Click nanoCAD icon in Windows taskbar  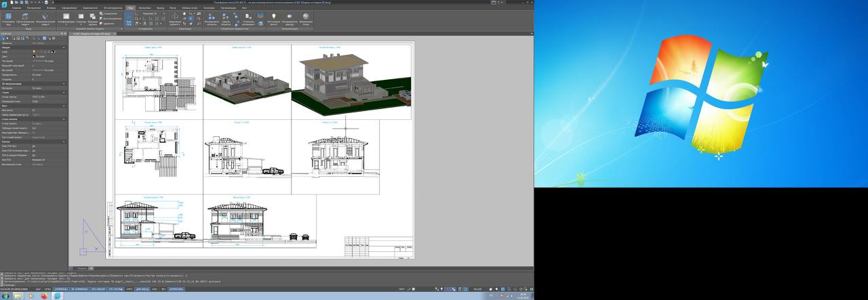pos(57,296)
